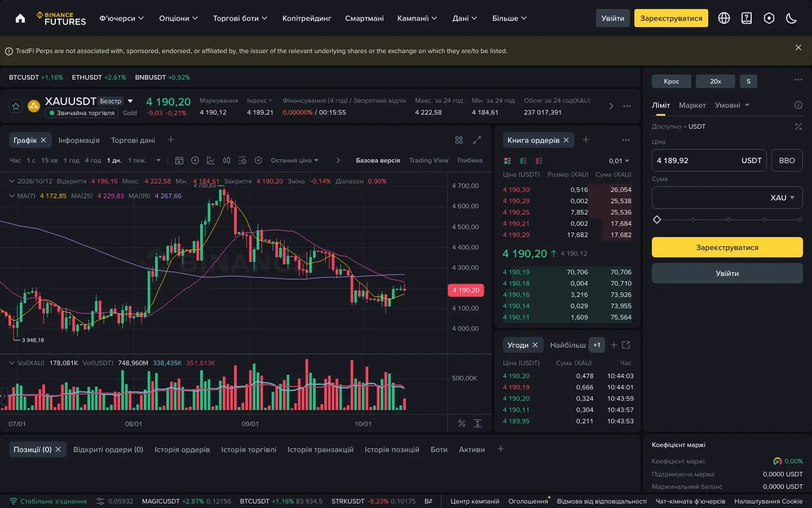Open 0,01 order book precision dropdown

(619, 161)
